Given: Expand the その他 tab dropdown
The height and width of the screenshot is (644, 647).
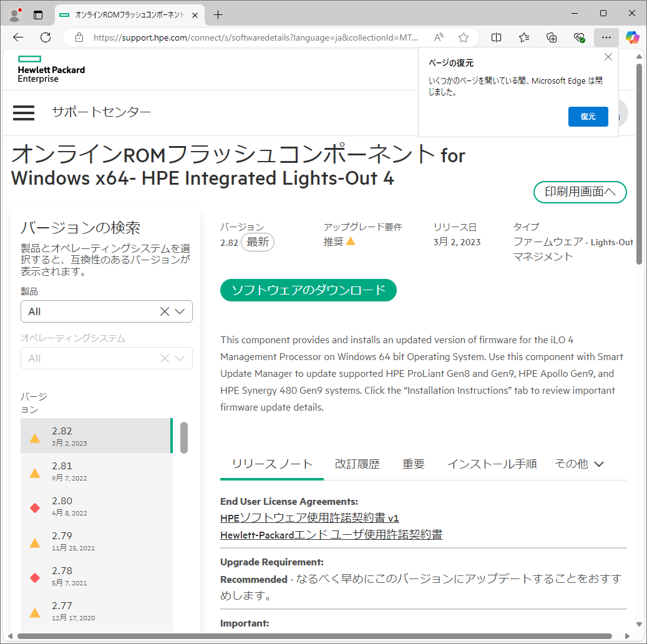Looking at the screenshot, I should click(580, 464).
